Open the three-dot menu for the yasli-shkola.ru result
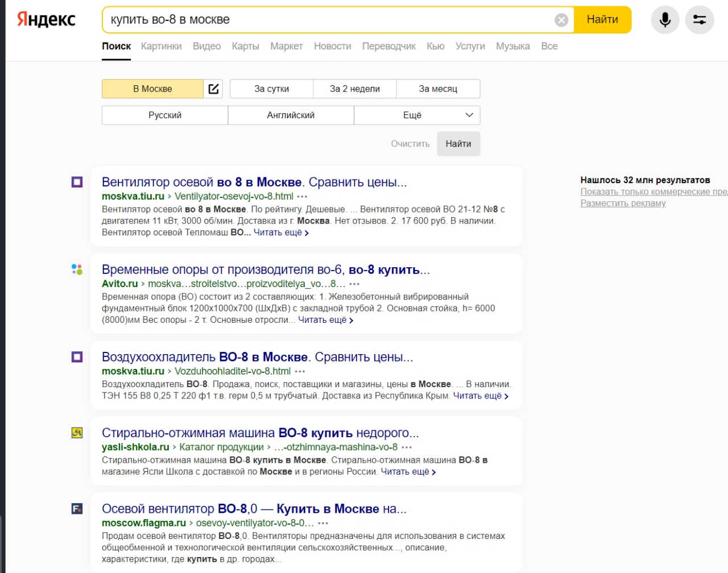 407,447
